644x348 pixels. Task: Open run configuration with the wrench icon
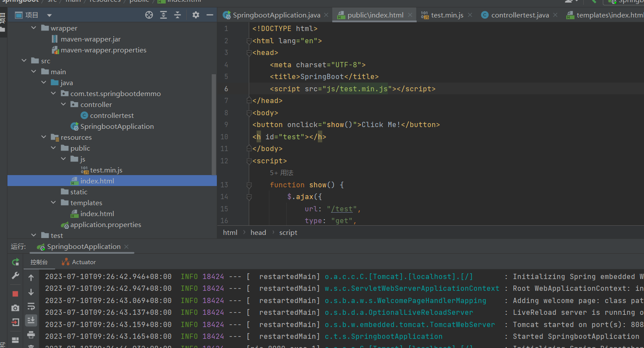15,276
